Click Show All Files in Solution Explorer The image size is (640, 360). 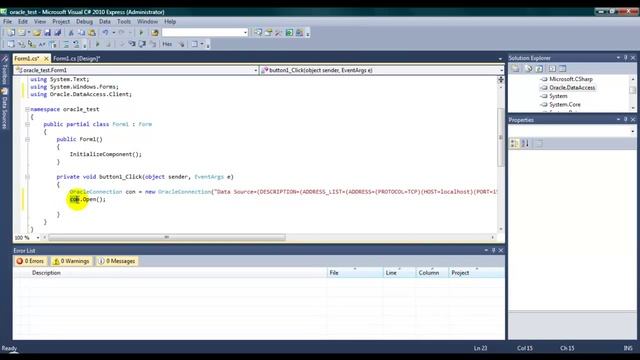[x=529, y=69]
